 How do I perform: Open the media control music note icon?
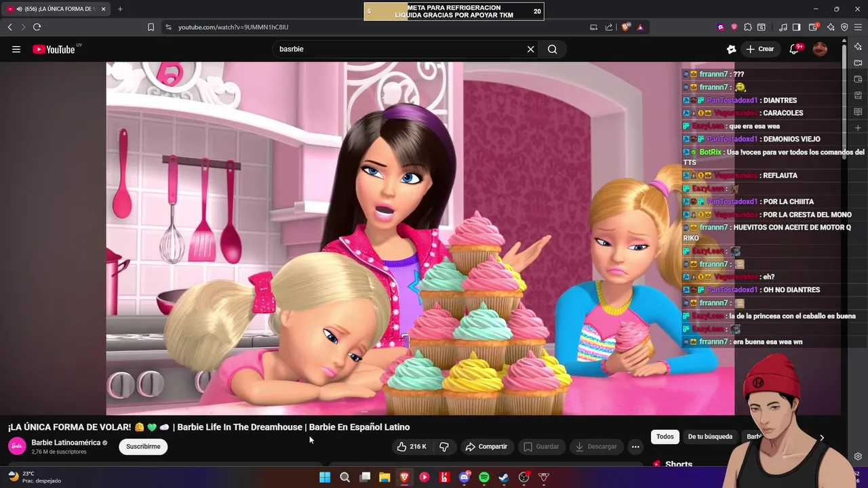783,27
